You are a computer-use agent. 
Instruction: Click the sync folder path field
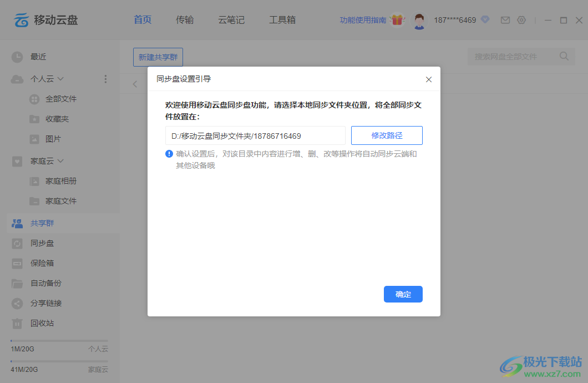255,135
